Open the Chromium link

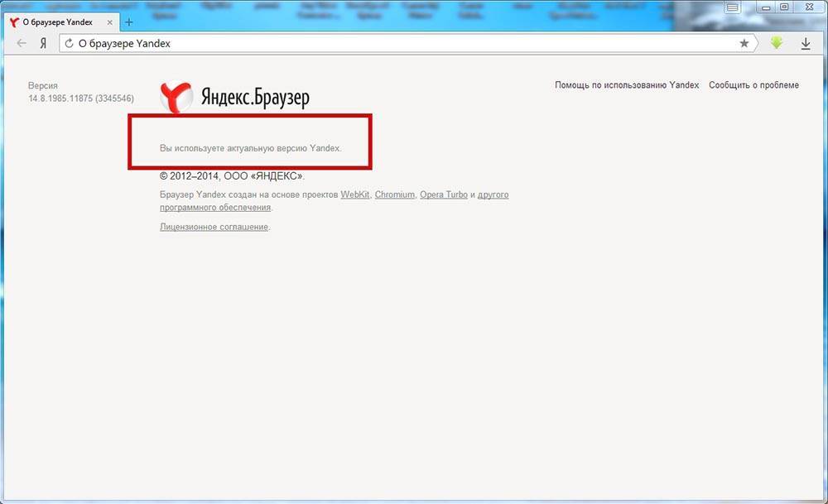pos(394,194)
